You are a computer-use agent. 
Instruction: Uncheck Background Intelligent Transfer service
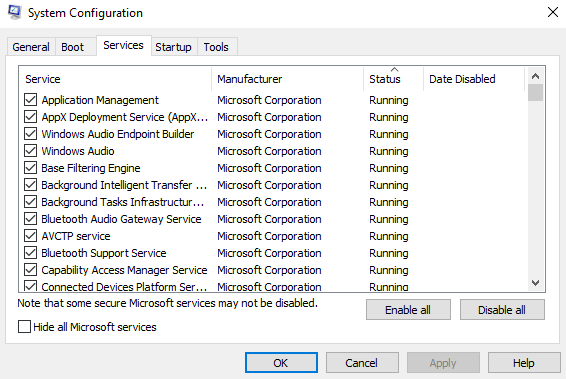point(31,185)
